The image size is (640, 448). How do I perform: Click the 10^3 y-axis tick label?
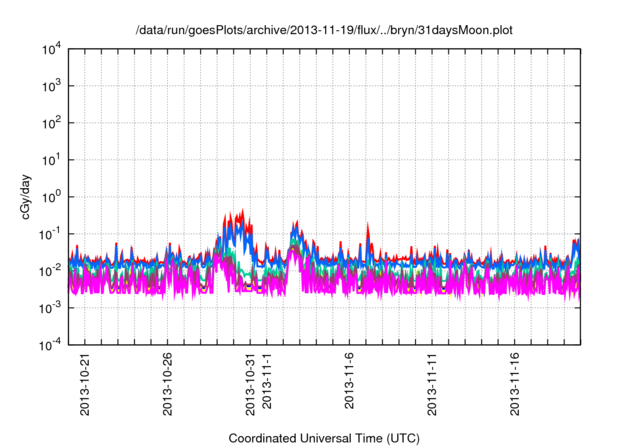(51, 87)
